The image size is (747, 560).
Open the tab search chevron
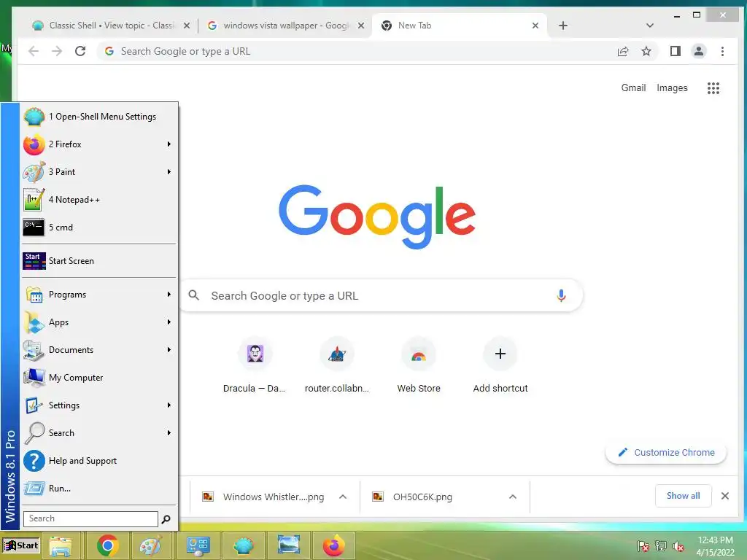click(x=650, y=26)
